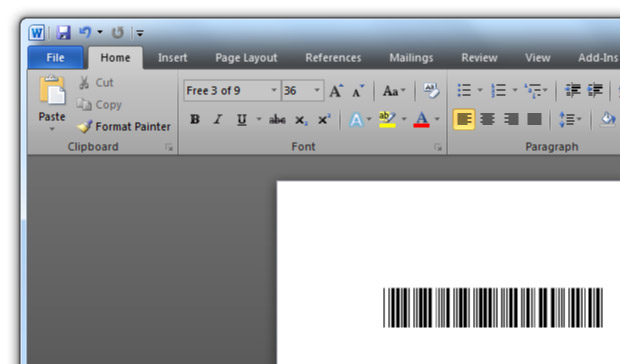Screen dimensions: 620x364
Task: Open line and paragraph spacing
Action: point(570,119)
